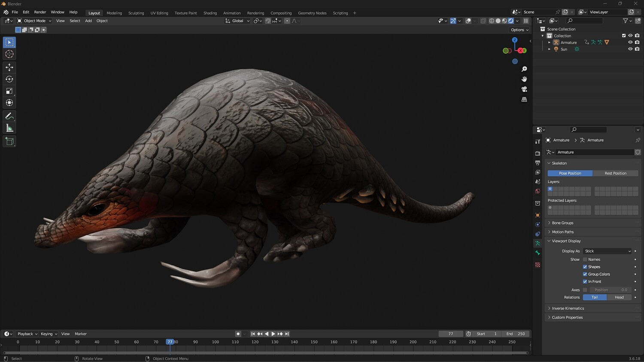The width and height of the screenshot is (644, 362).
Task: Expand the Inverse Kinematics section
Action: click(568, 308)
